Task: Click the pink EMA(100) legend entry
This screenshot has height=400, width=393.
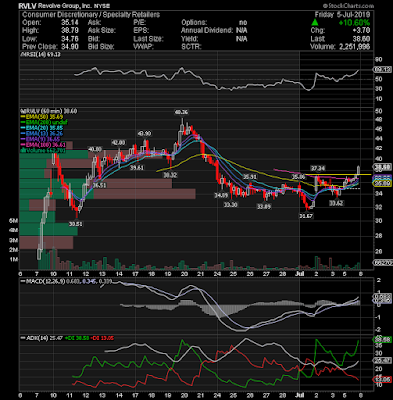Action: click(x=43, y=145)
